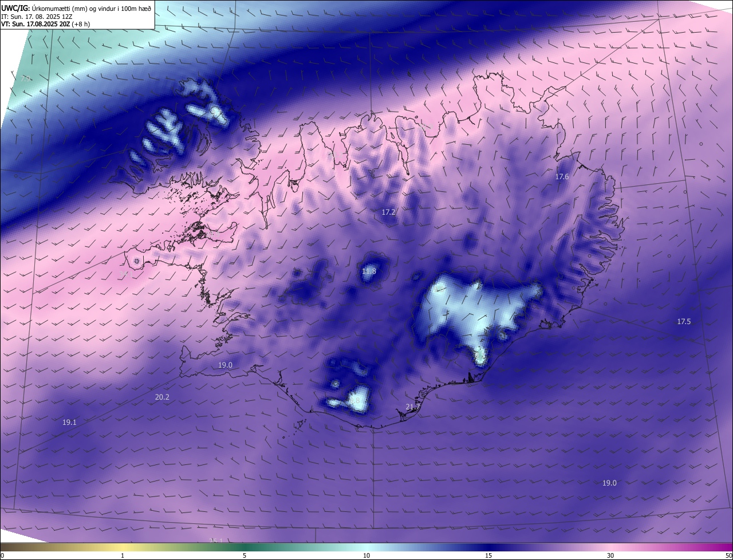Click the 19.0 label over the southeast ocean
The width and height of the screenshot is (733, 560).
[x=609, y=483]
